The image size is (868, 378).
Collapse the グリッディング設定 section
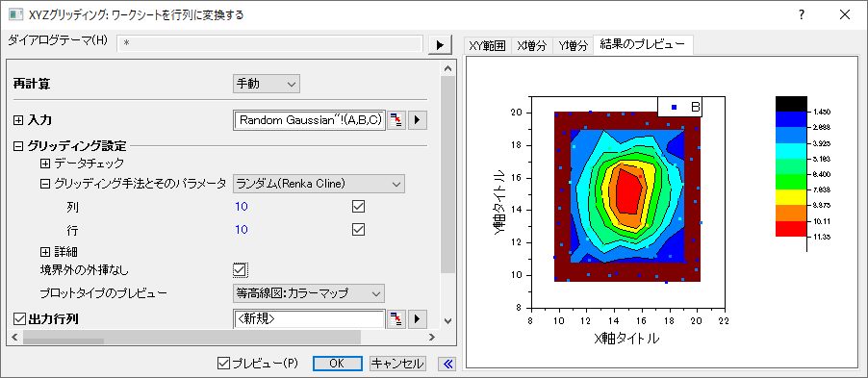pyautogui.click(x=18, y=146)
